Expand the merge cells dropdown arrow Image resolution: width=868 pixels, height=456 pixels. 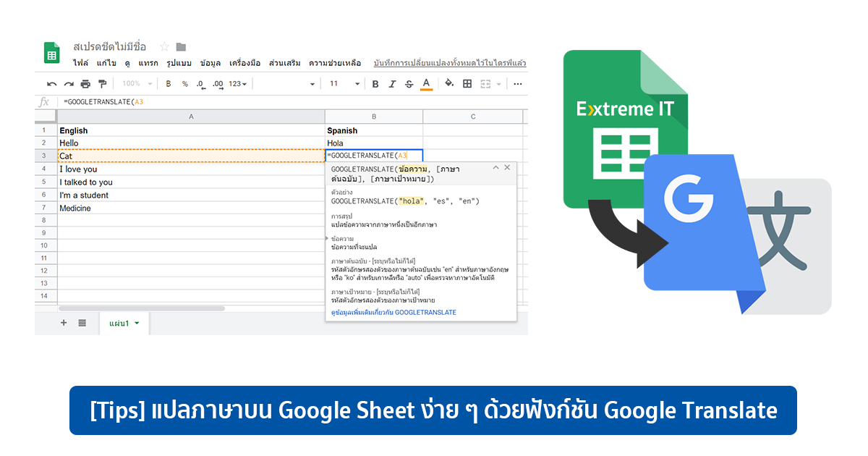[499, 84]
